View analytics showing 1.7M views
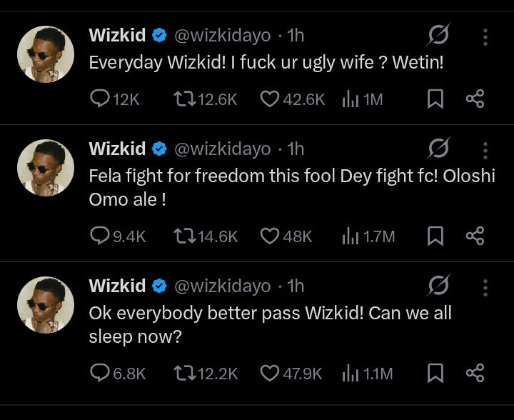The width and height of the screenshot is (514, 420). (368, 236)
